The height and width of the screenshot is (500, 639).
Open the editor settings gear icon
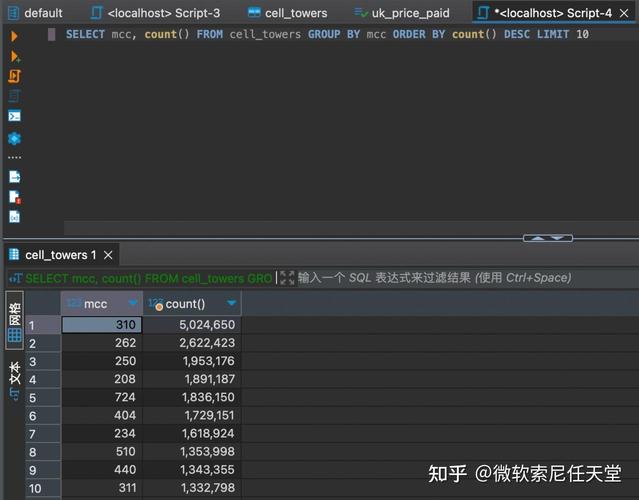15,139
